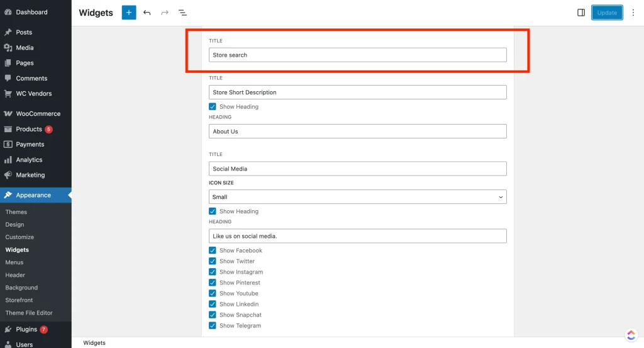Click the ClickUp floating icon
This screenshot has height=348, width=644.
click(631, 335)
